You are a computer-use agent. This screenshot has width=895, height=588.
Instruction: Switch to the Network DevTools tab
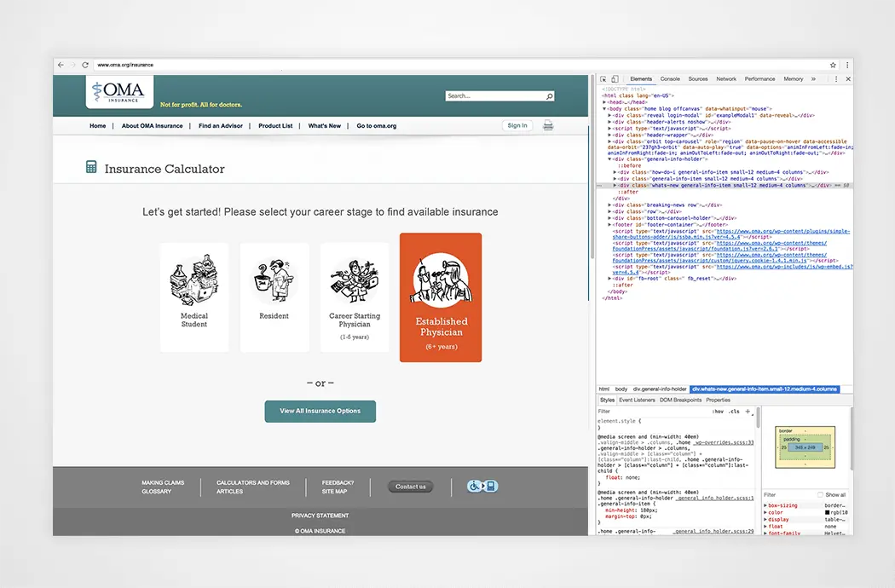point(726,79)
